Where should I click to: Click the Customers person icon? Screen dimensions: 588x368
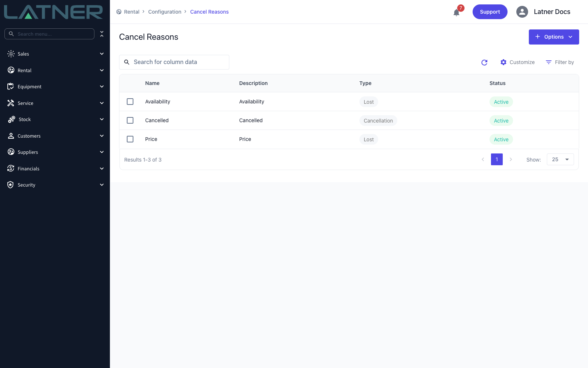(x=11, y=136)
